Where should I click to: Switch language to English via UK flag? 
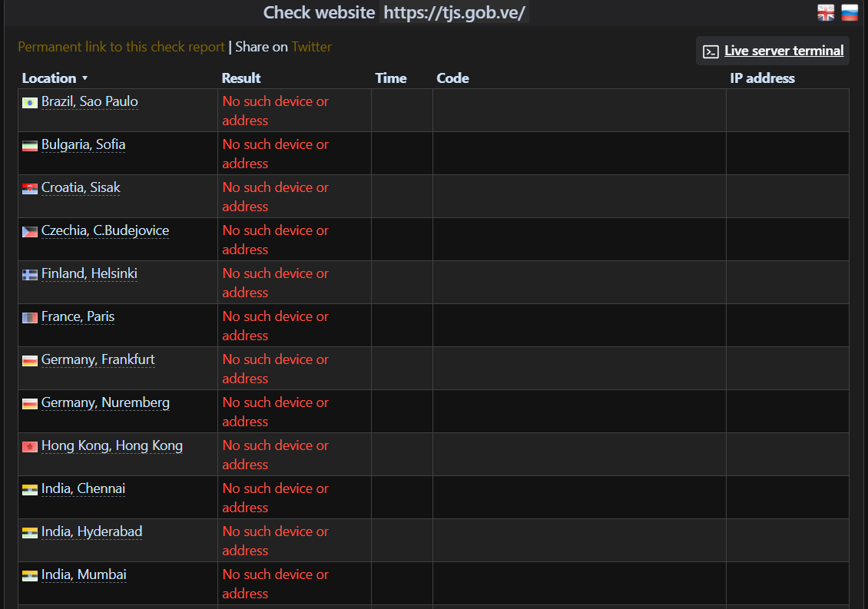point(826,12)
